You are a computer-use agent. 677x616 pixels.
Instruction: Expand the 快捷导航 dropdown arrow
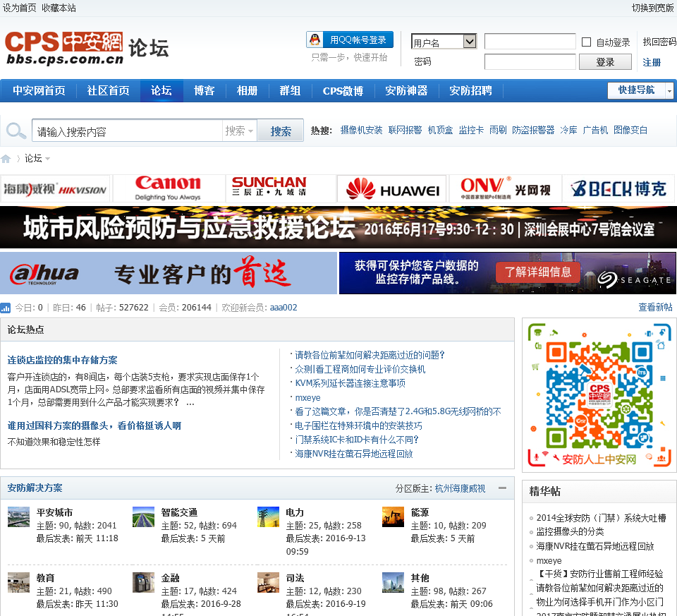click(x=669, y=91)
